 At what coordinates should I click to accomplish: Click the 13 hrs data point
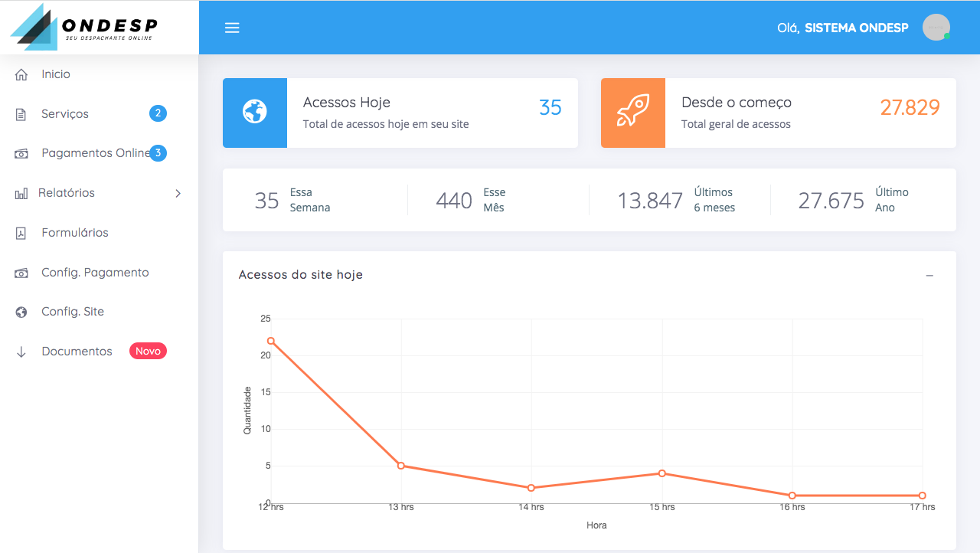pos(401,466)
